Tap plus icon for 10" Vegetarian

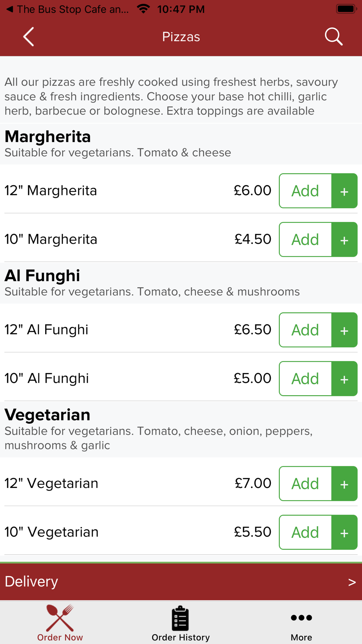[345, 532]
